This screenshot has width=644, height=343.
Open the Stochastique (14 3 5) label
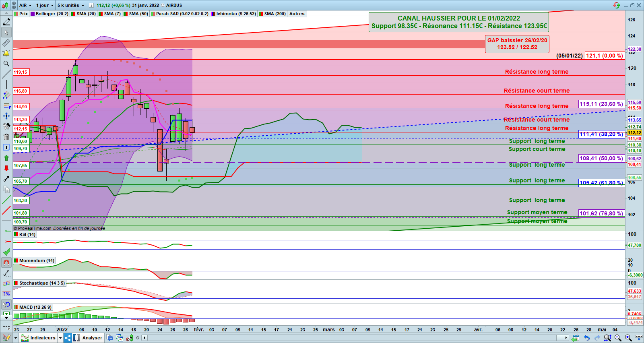click(x=39, y=283)
